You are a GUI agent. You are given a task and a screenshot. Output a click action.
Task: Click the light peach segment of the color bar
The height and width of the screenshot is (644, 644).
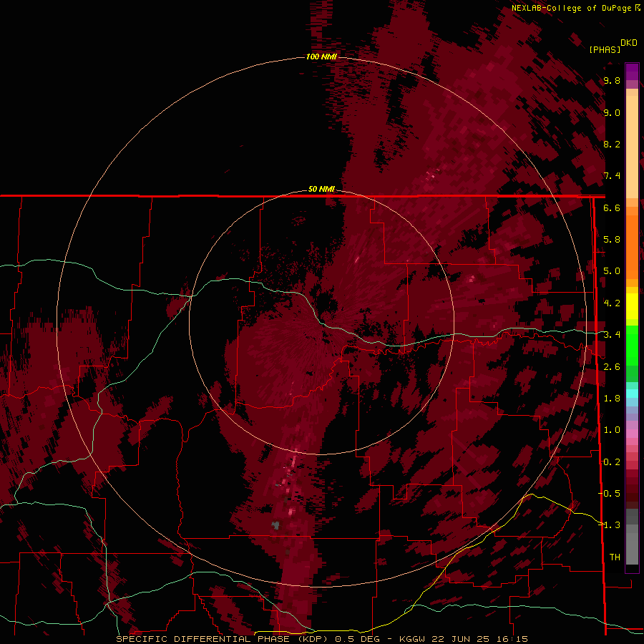point(632,148)
